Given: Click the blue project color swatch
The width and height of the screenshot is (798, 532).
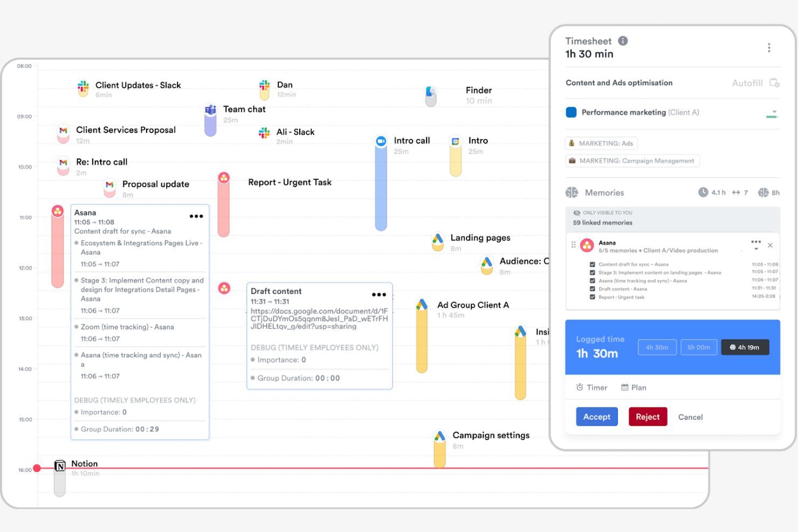Looking at the screenshot, I should click(571, 112).
